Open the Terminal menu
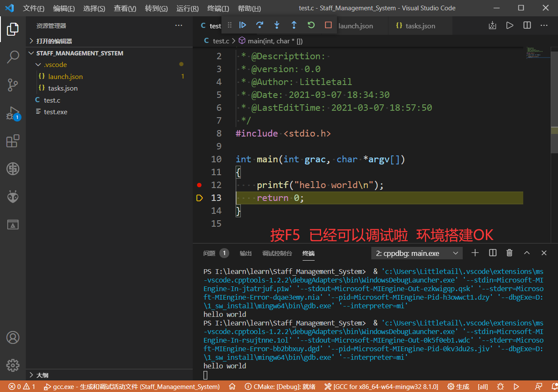The image size is (558, 392). pyautogui.click(x=218, y=8)
